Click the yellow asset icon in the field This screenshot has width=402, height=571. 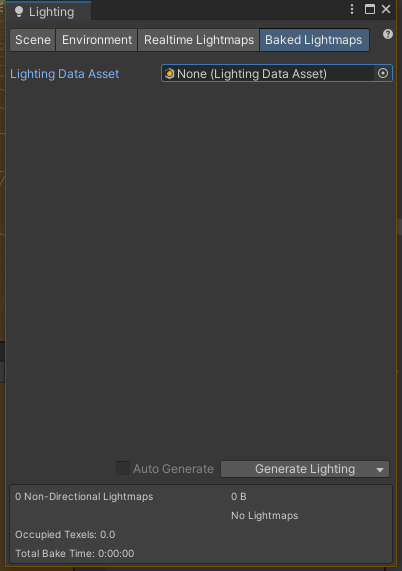click(169, 74)
